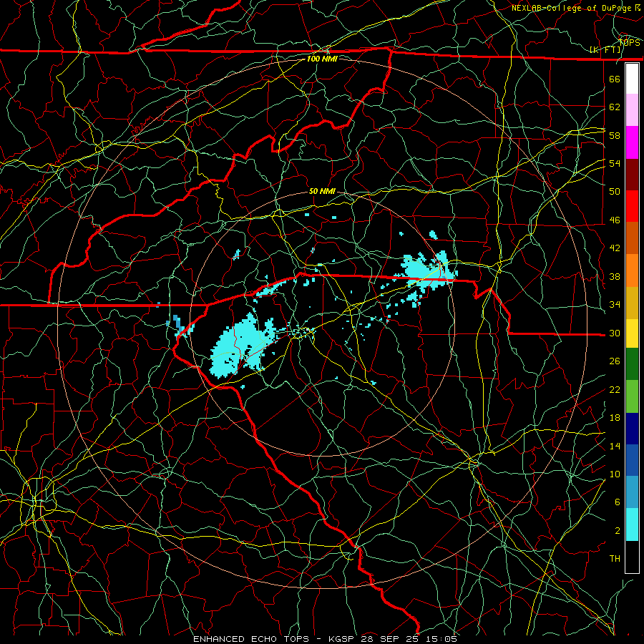Click the '100 NMI' range ring label
Image resolution: width=644 pixels, height=644 pixels.
(x=322, y=59)
